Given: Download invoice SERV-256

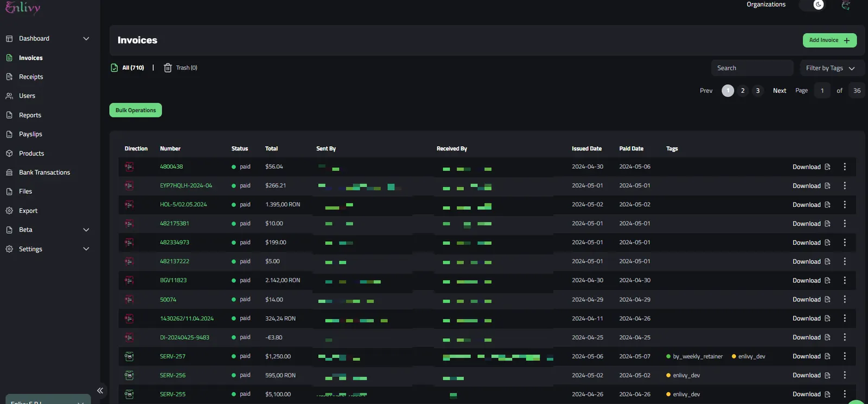Looking at the screenshot, I should [x=811, y=375].
